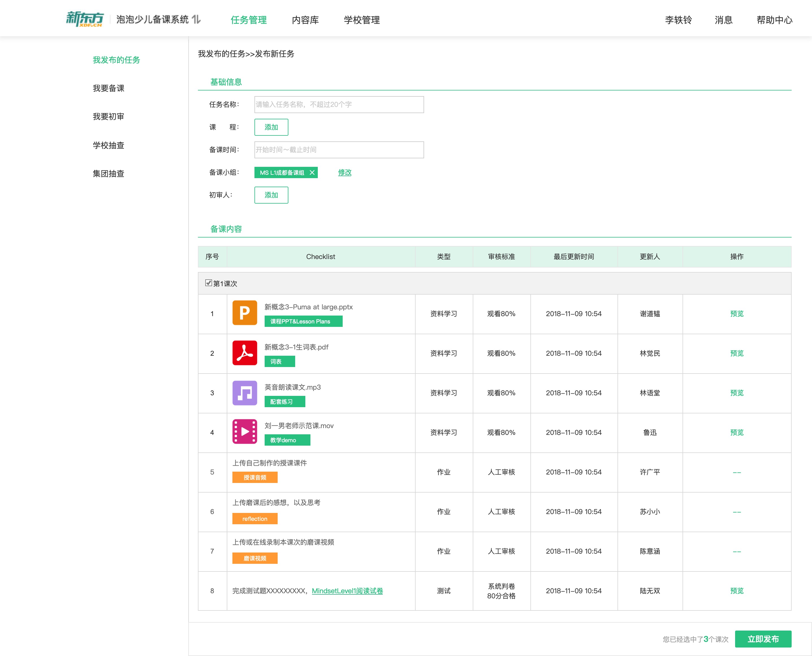812x656 pixels.
Task: Click 上传或在线录制本课次的磨课视频 text
Action: point(283,542)
